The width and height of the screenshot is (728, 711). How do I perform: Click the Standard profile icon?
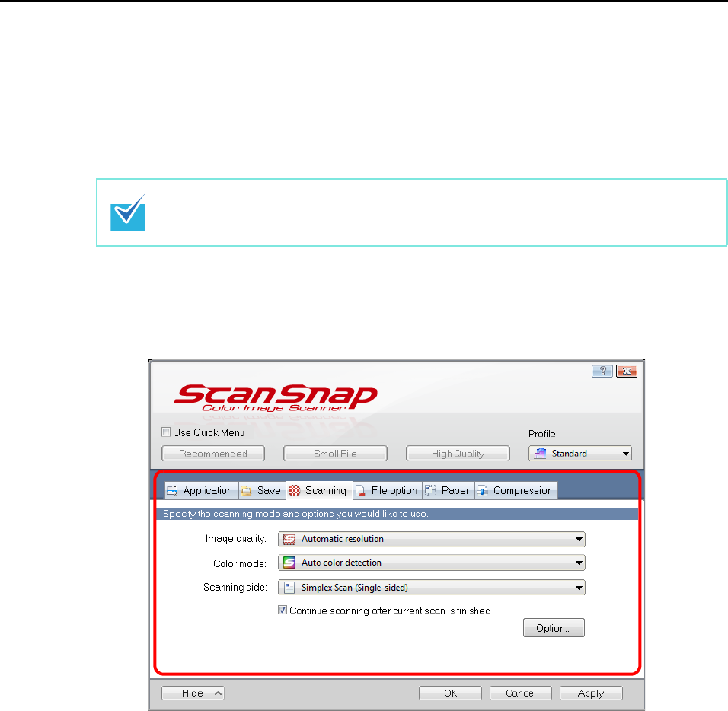coord(540,454)
